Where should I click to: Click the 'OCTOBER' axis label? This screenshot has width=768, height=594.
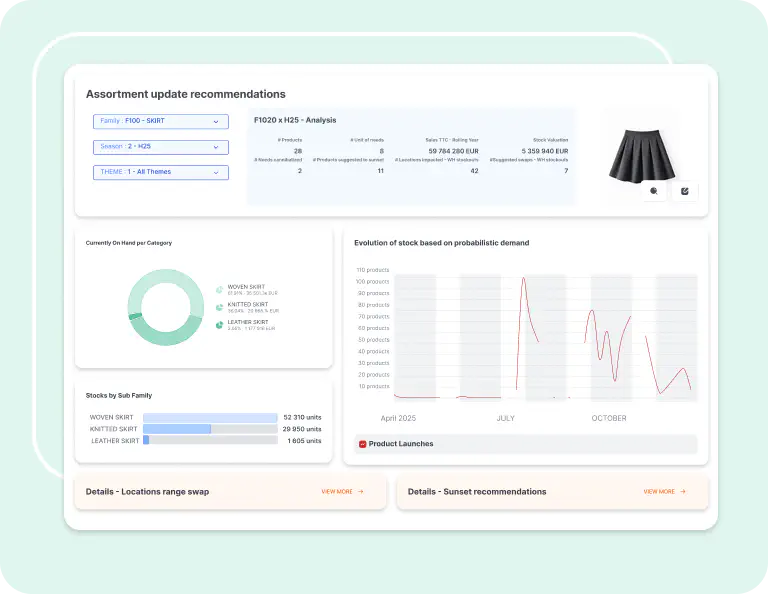pos(609,418)
